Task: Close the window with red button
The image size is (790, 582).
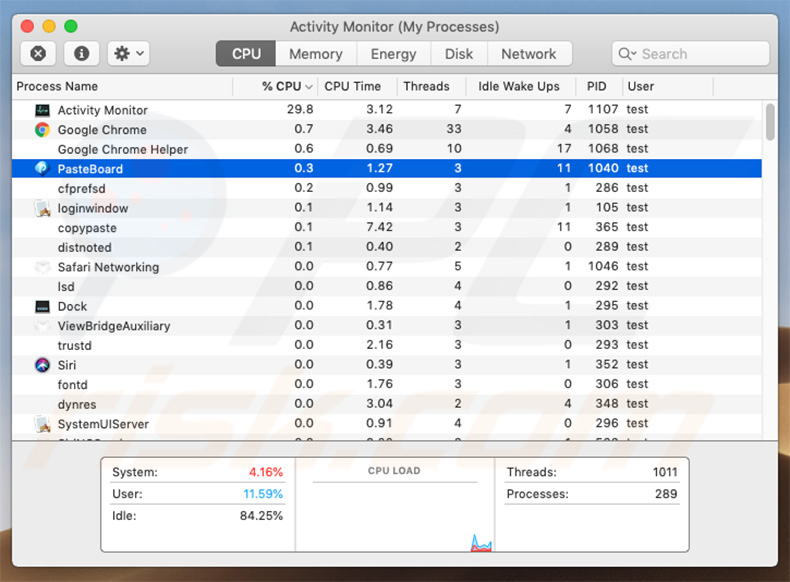Action: point(27,26)
